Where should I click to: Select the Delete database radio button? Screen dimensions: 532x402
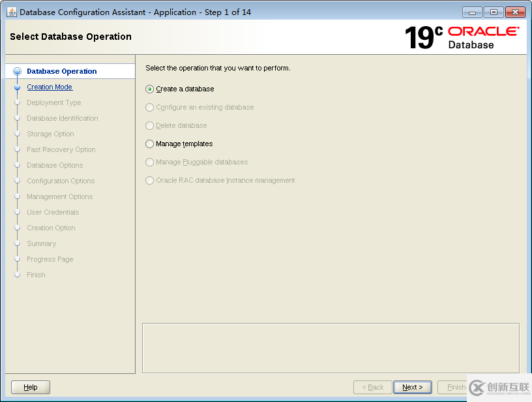pos(150,125)
